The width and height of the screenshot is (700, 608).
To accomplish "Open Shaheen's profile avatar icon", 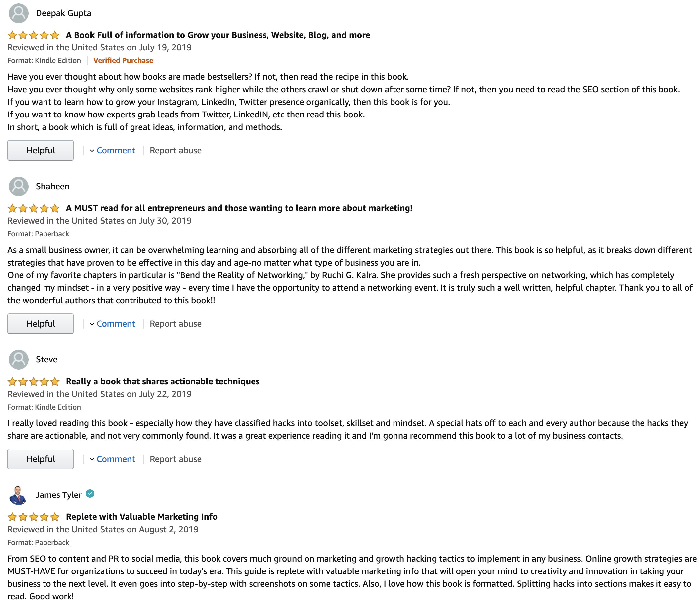I will click(18, 186).
